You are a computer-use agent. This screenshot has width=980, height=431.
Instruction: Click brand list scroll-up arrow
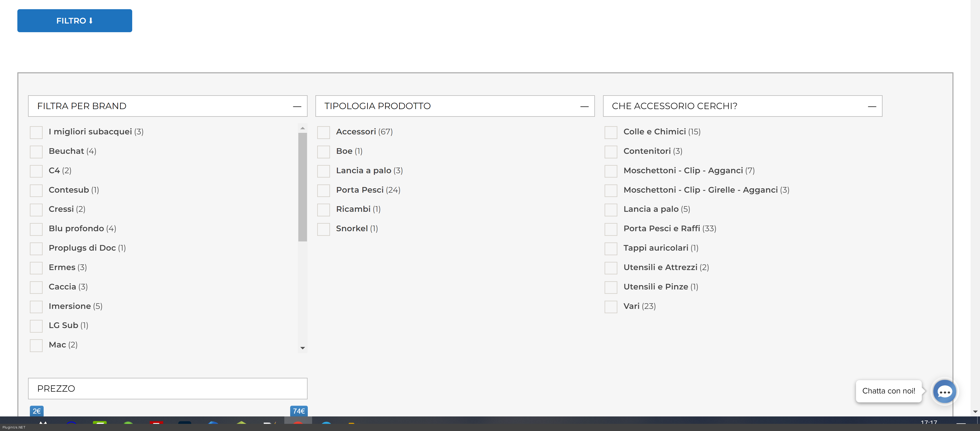tap(302, 128)
